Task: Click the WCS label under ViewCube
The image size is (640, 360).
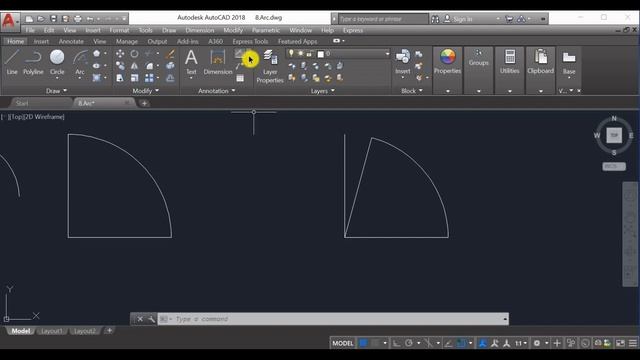Action: 614,167
